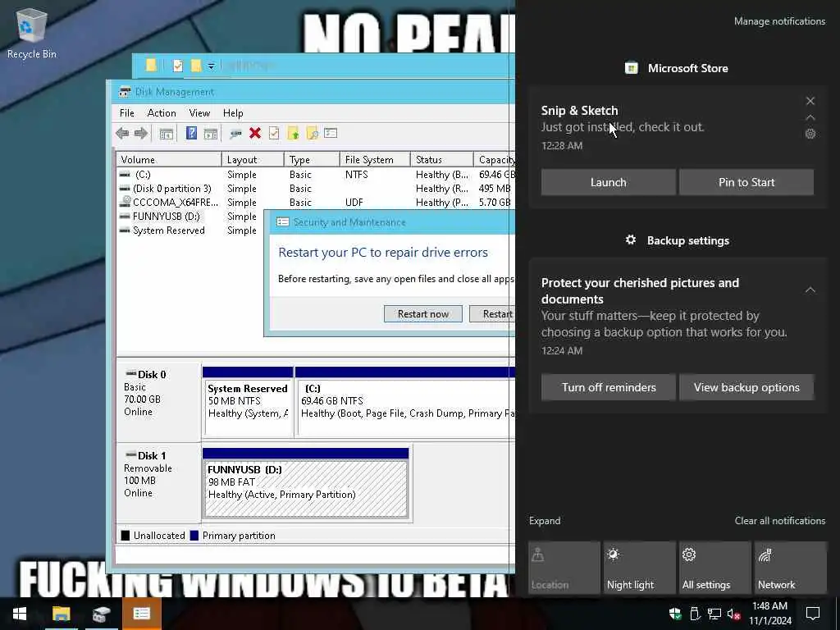Click Expand above the quick action tiles
The image size is (840, 630).
coord(545,521)
